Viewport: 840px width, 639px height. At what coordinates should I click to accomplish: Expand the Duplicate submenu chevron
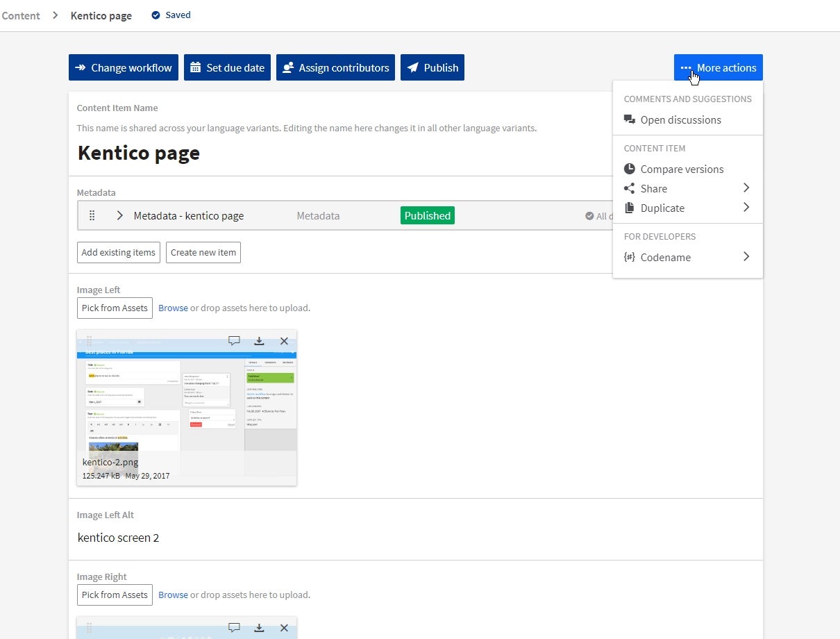click(746, 207)
